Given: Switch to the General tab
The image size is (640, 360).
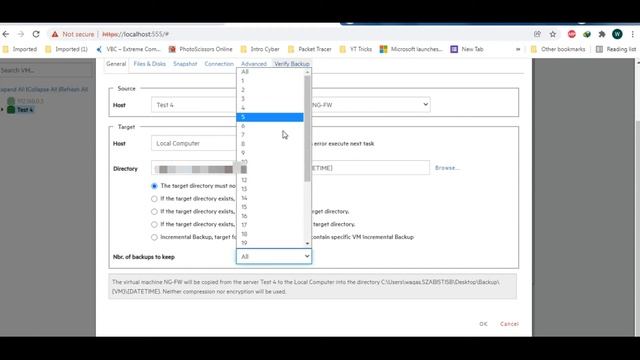Looking at the screenshot, I should [x=116, y=64].
